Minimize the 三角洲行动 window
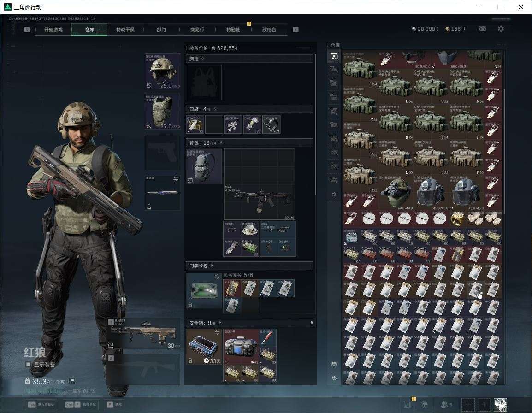This screenshot has height=413, width=532. point(479,7)
